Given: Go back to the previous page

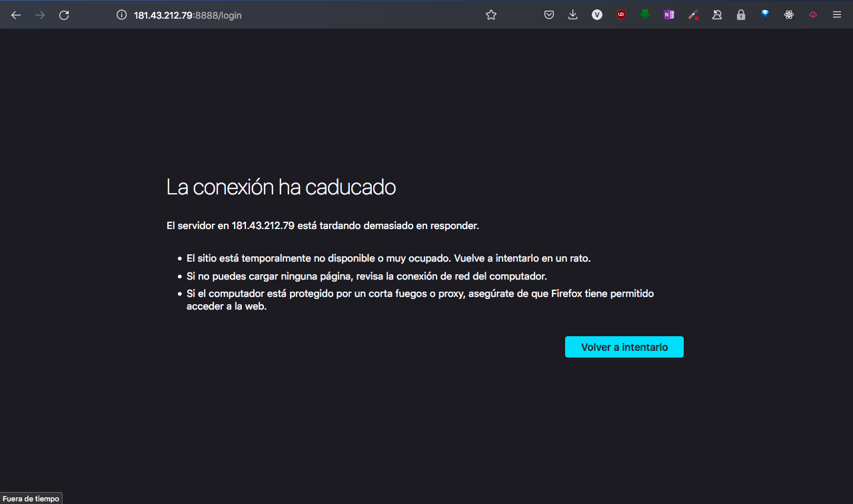Looking at the screenshot, I should (x=16, y=15).
